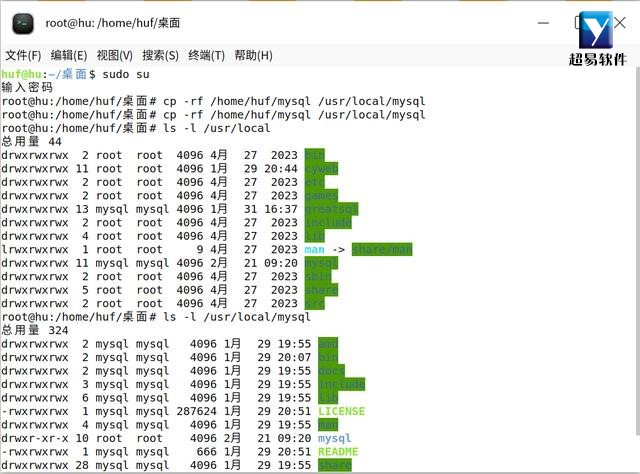Viewport: 640px width, 474px height.
Task: Click the README file name
Action: coord(338,452)
